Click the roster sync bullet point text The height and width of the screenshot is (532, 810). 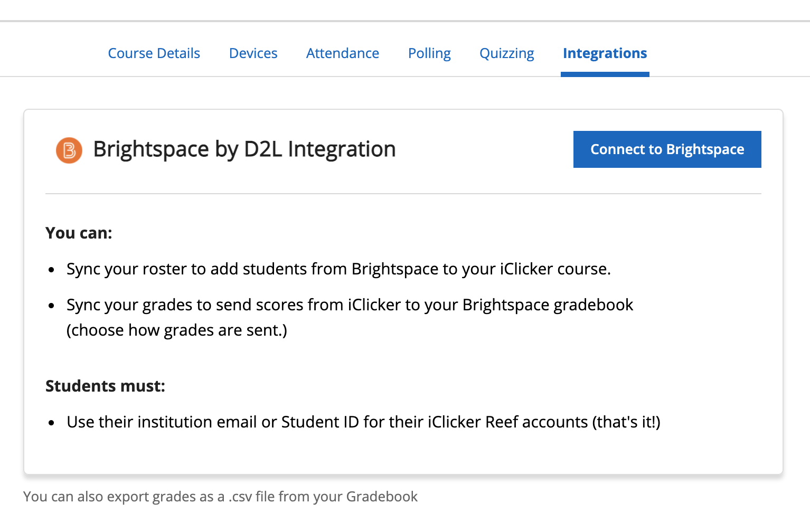338,269
